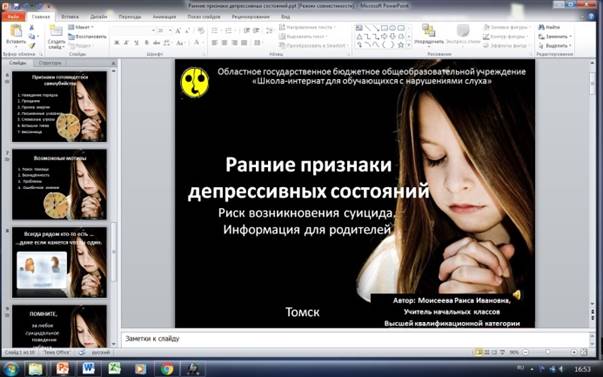The width and height of the screenshot is (603, 377).
Task: Click Найти (Find) button
Action: click(549, 27)
